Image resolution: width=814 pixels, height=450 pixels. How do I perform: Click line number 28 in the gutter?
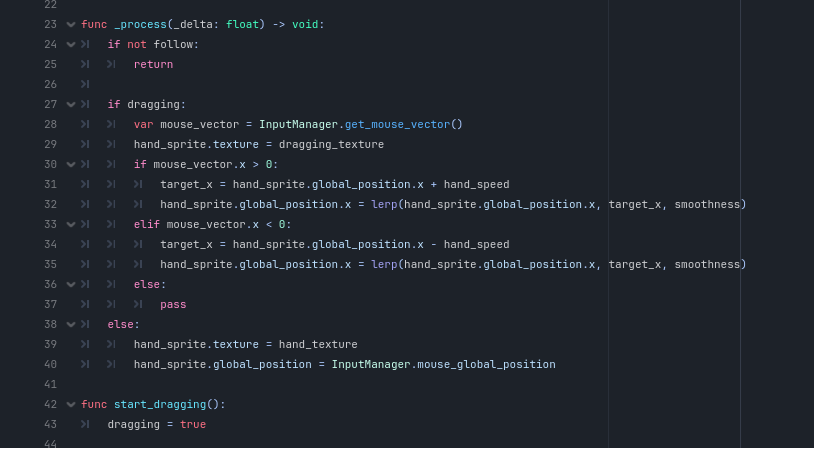point(50,125)
